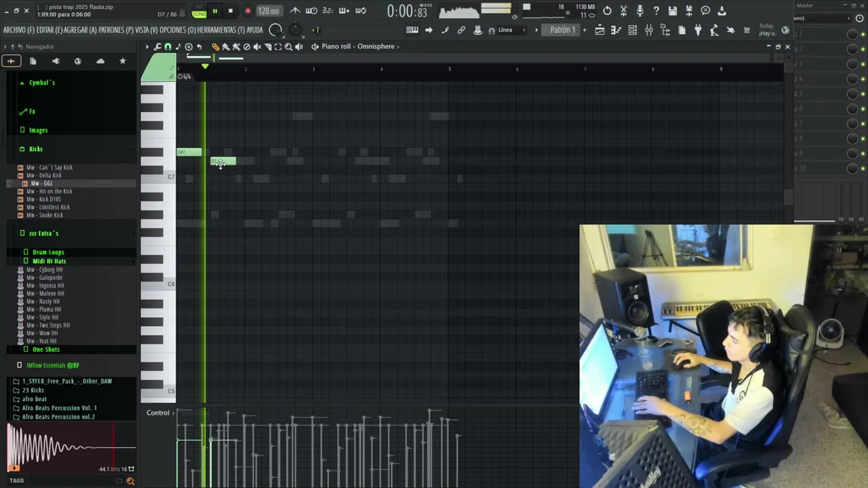Open the piano roll stamp note menu
The image size is (868, 488).
pos(178,47)
